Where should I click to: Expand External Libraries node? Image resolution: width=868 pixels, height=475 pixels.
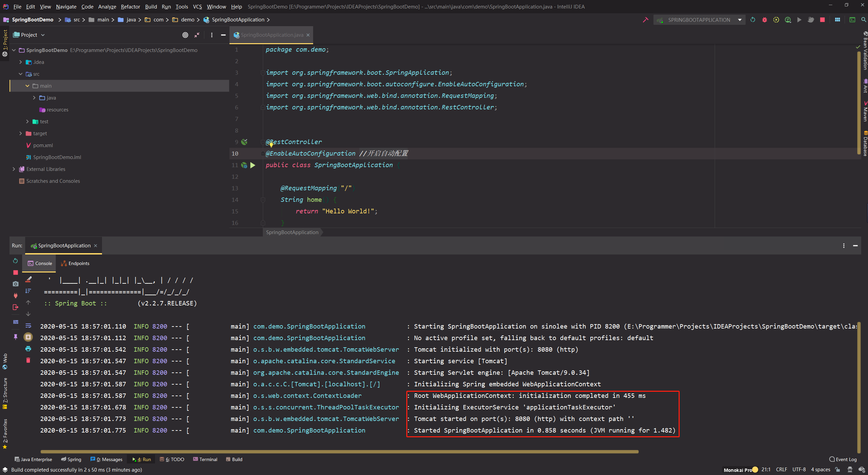point(14,169)
